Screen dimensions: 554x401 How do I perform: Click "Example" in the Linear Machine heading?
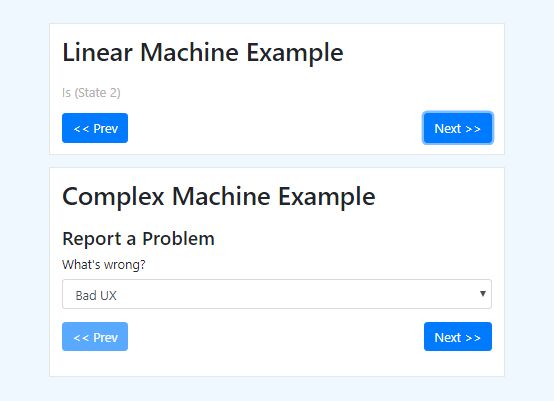pos(295,53)
